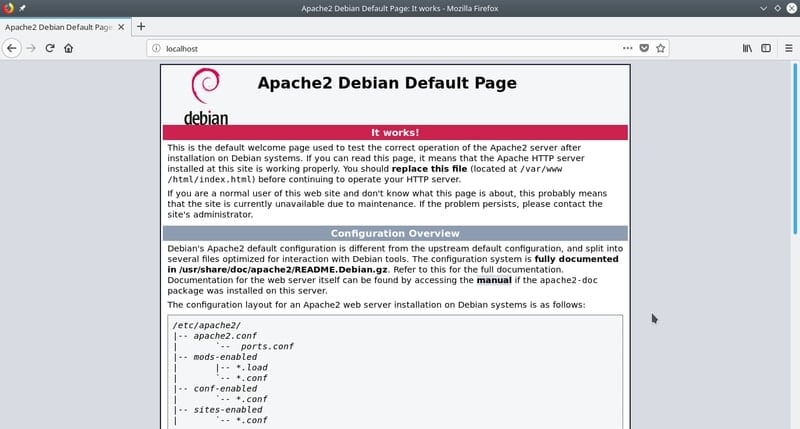
Task: Show site information for localhost
Action: (x=156, y=48)
